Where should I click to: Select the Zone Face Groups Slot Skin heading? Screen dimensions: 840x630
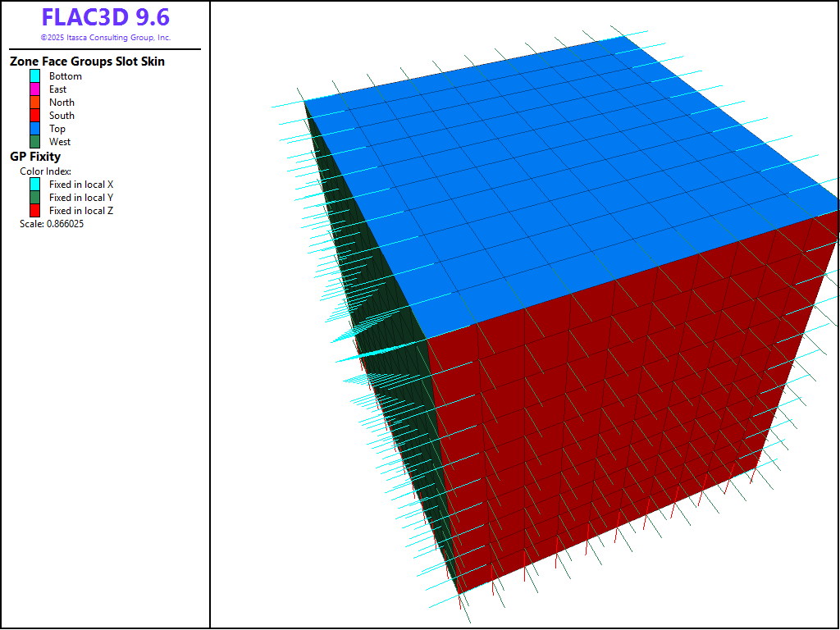click(x=87, y=62)
